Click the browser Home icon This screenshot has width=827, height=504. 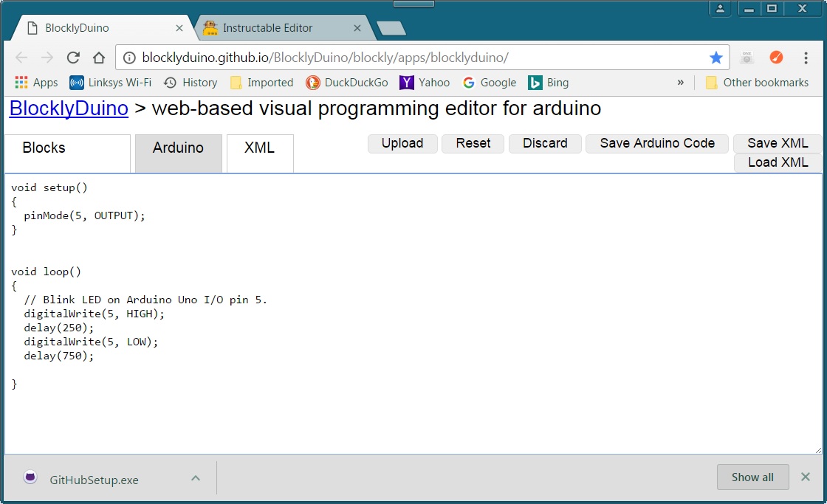click(x=99, y=57)
